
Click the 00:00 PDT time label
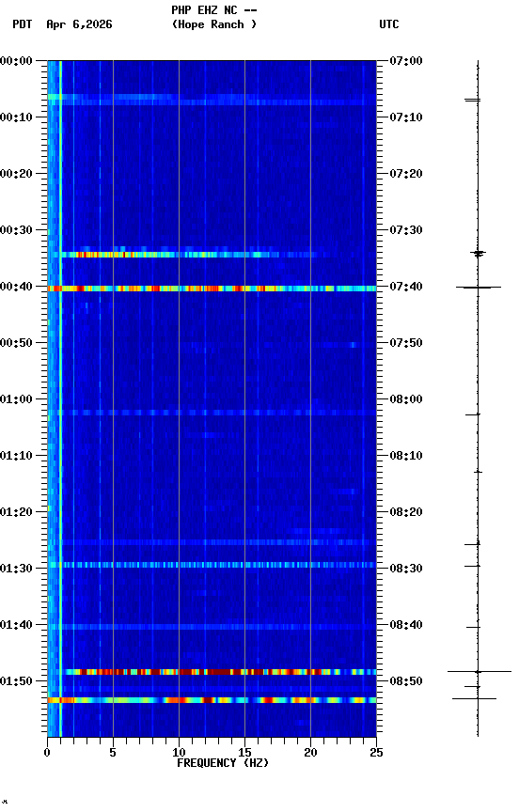[x=16, y=61]
